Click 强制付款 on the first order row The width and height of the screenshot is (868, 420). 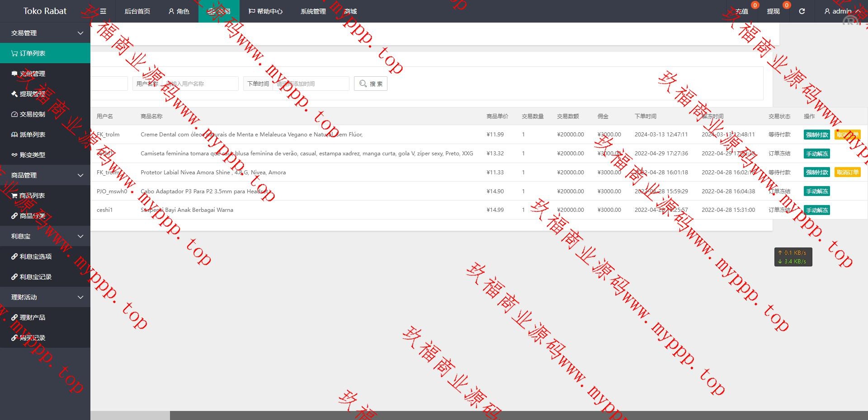coord(816,135)
